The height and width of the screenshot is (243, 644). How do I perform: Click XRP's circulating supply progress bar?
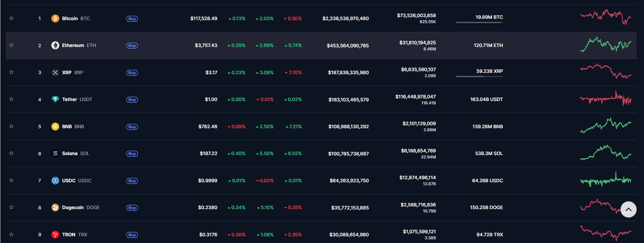coord(479,77)
